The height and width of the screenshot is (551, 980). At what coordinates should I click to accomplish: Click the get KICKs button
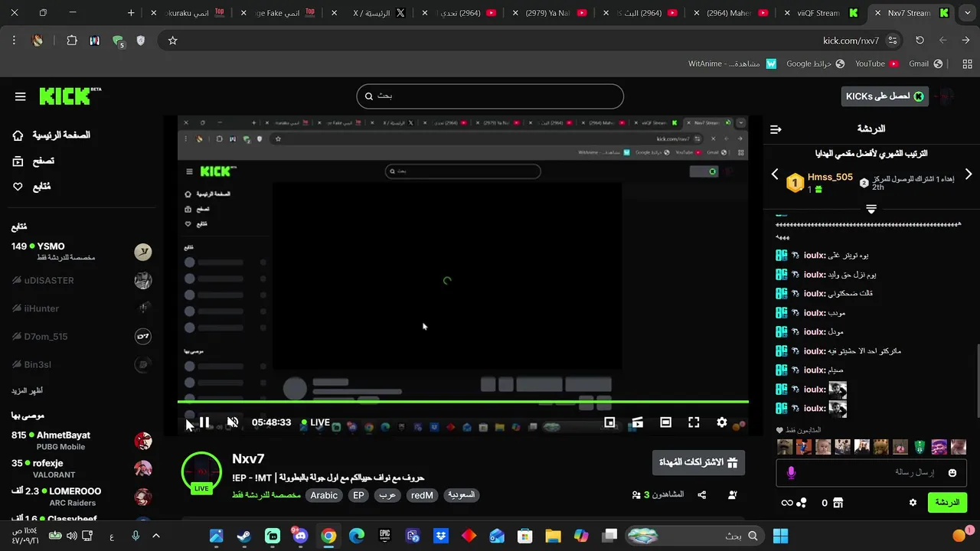884,96
